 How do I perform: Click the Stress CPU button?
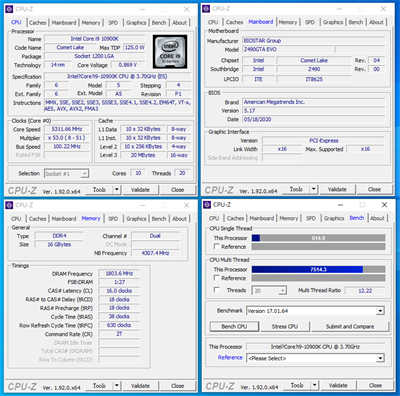pos(285,327)
